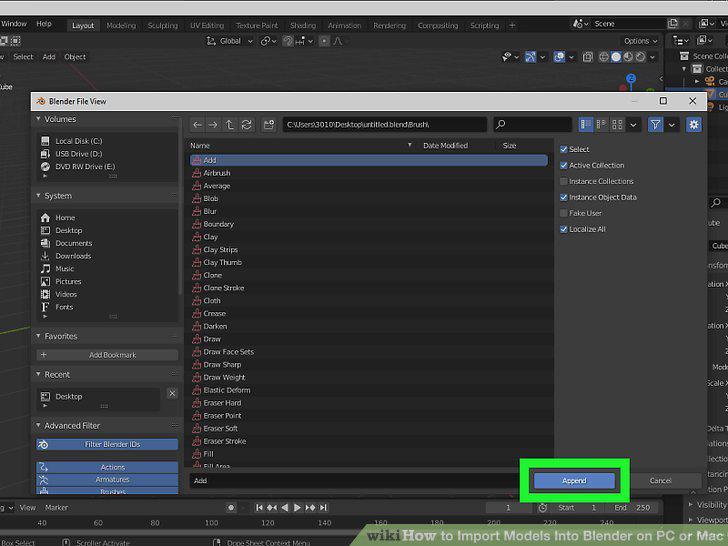Screen dimensions: 728x546
Task: Go to the Home folder
Action: coord(65,217)
